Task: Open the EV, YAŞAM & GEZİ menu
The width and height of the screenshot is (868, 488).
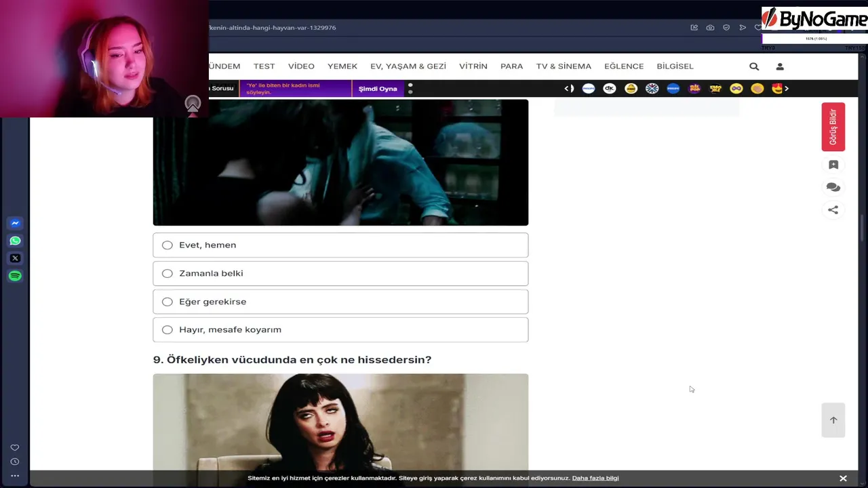Action: pos(408,66)
